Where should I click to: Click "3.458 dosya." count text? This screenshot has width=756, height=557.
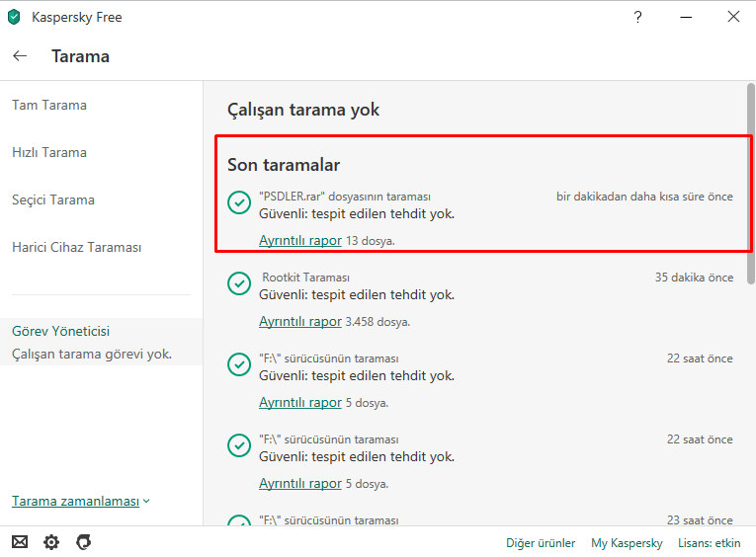click(378, 322)
